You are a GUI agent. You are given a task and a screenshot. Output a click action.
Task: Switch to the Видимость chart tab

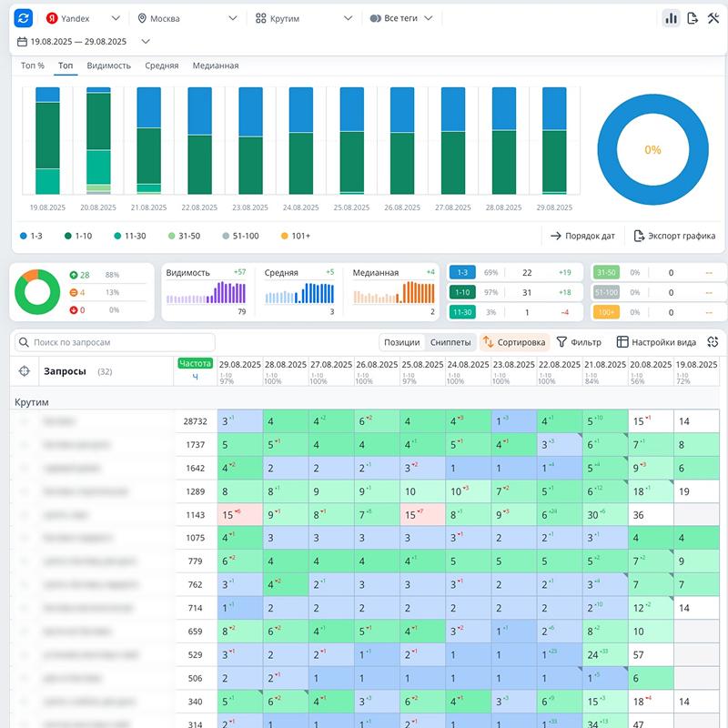click(x=108, y=66)
